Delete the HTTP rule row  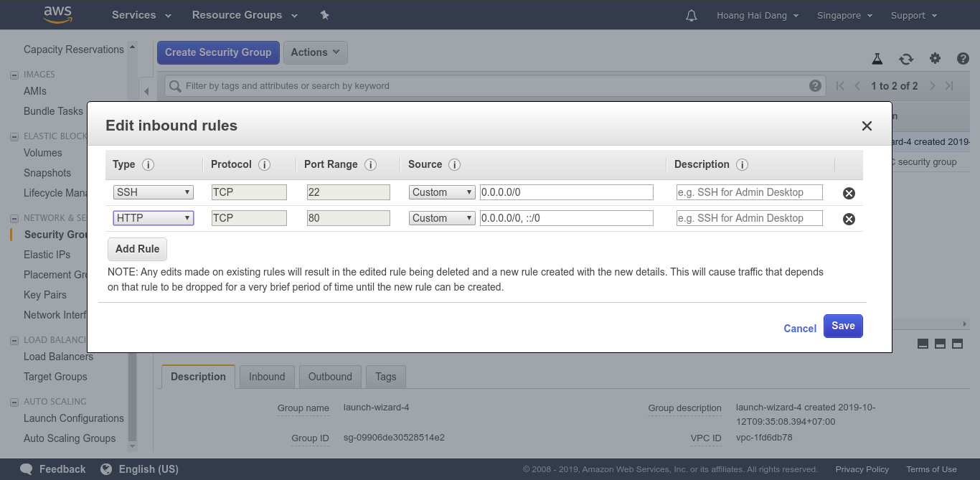(849, 219)
